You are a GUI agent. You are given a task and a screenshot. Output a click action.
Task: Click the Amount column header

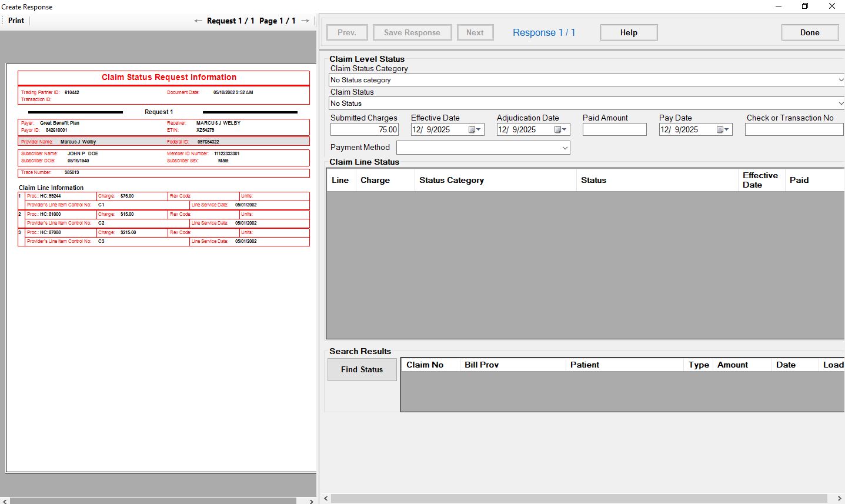click(x=742, y=365)
